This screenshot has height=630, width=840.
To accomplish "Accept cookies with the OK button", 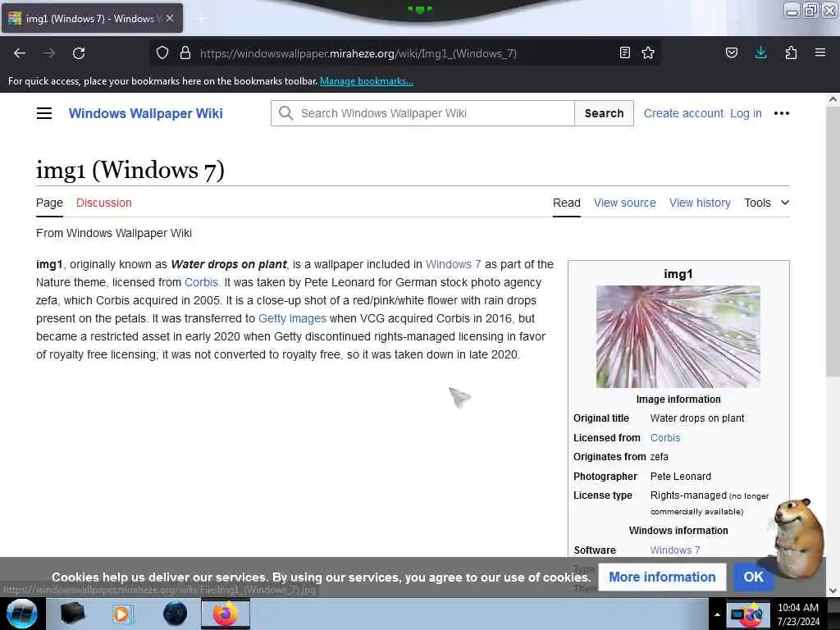I will click(753, 577).
